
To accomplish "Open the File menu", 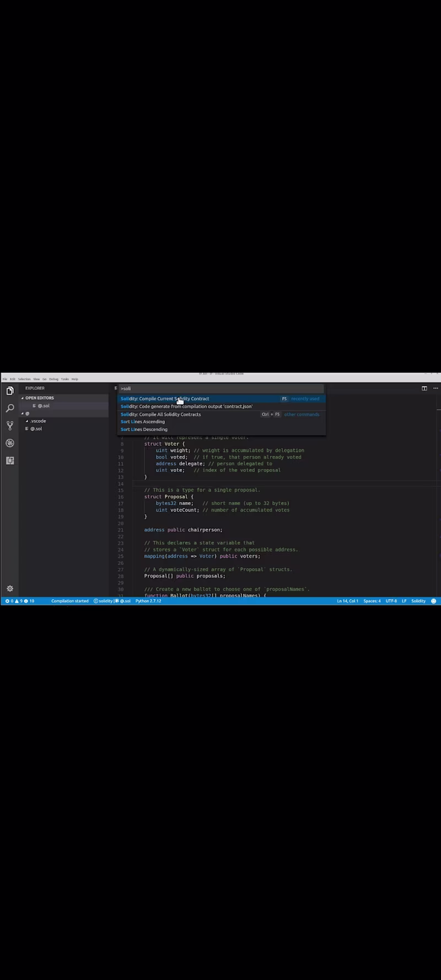I will coord(5,379).
